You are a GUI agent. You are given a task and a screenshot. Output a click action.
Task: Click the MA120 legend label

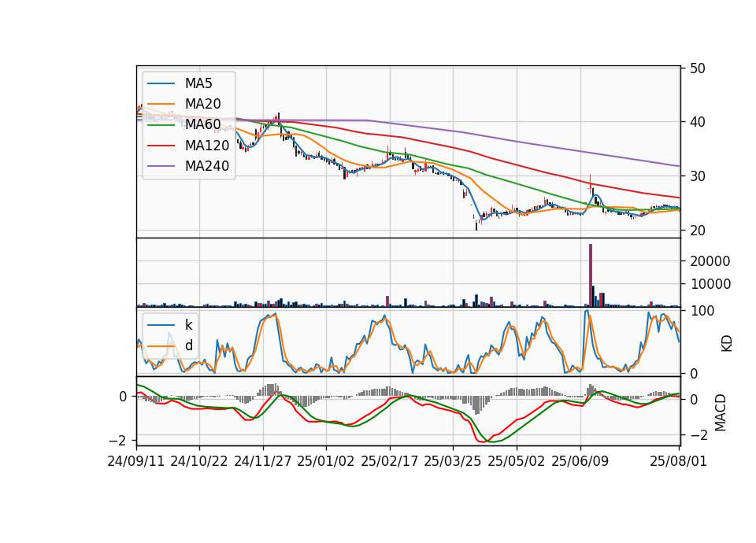pos(207,146)
